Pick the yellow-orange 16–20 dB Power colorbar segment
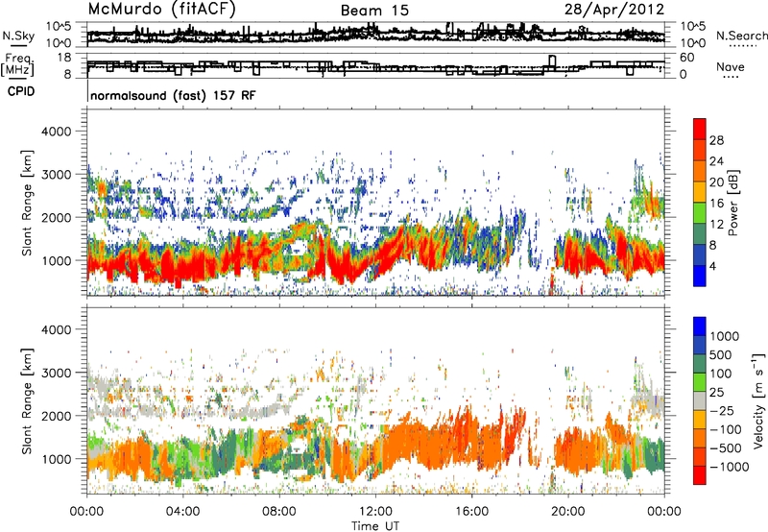The width and height of the screenshot is (768, 532). [700, 191]
